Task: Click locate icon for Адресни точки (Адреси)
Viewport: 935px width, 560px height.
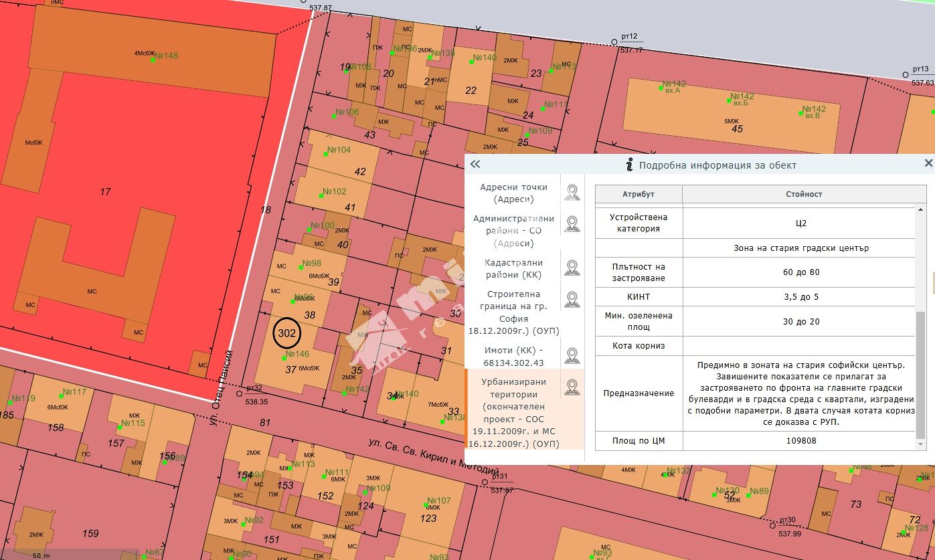Action: pyautogui.click(x=572, y=193)
